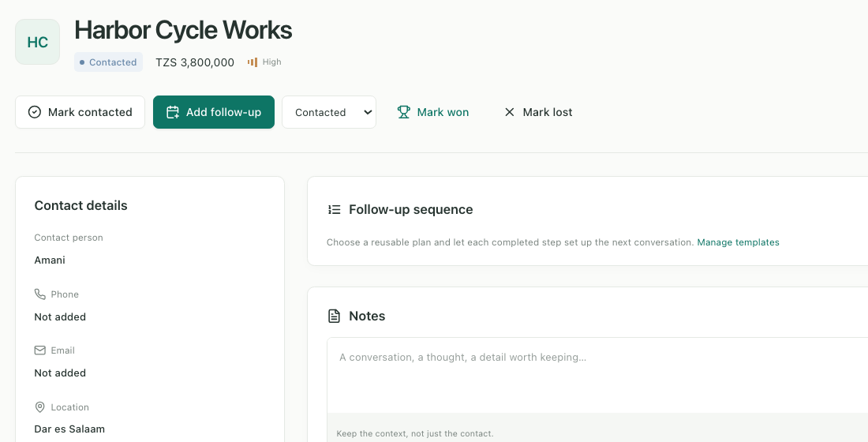Click the TZS 3,800,000 deal value
The image size is (868, 442).
pyautogui.click(x=195, y=62)
